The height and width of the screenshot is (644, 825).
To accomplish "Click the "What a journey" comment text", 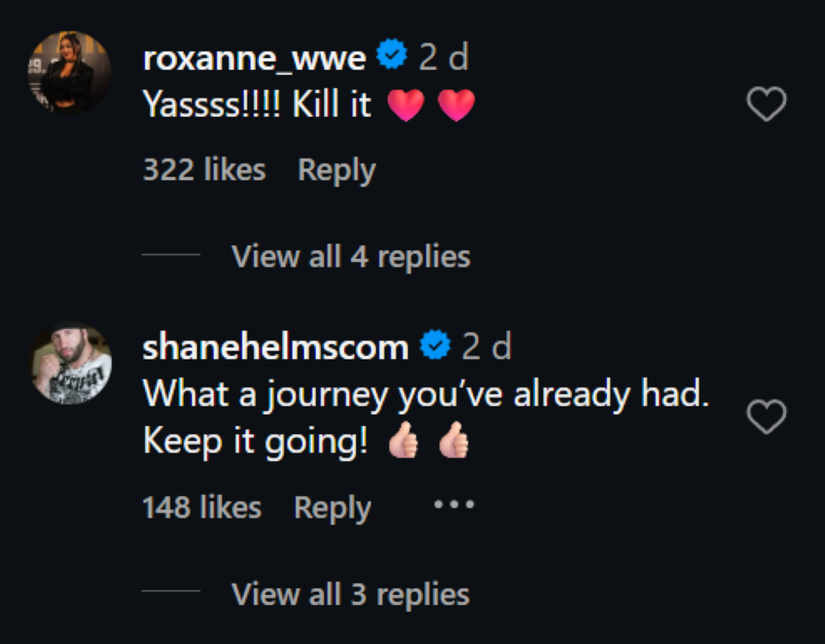I will pyautogui.click(x=426, y=395).
